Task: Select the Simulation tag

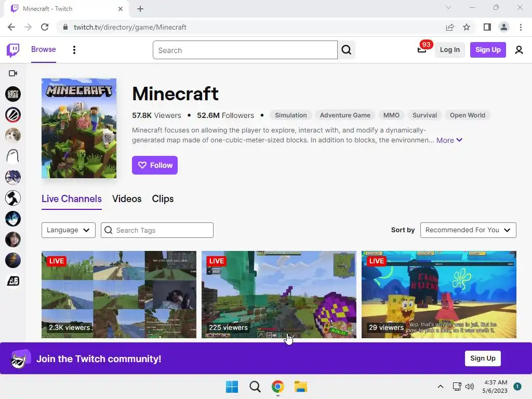Action: coord(291,115)
